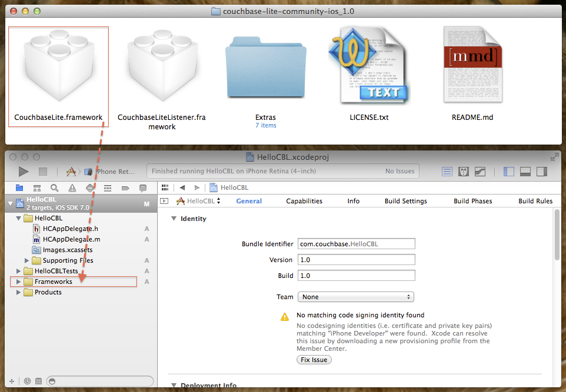Open the Log navigator
Viewport: 566px width, 392px height.
click(143, 188)
